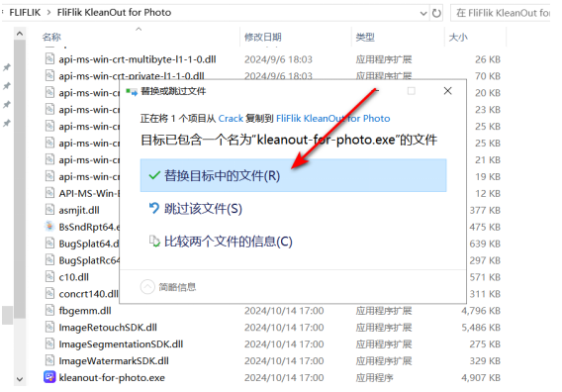
Task: Select c10.dll file name
Action: pyautogui.click(x=73, y=277)
